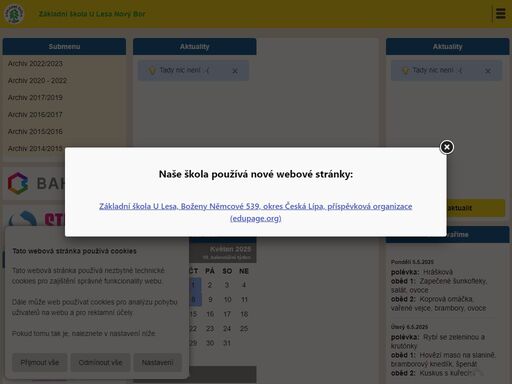The height and width of the screenshot is (384, 512).
Task: Click the PÁ weekday column header
Action: (x=210, y=271)
